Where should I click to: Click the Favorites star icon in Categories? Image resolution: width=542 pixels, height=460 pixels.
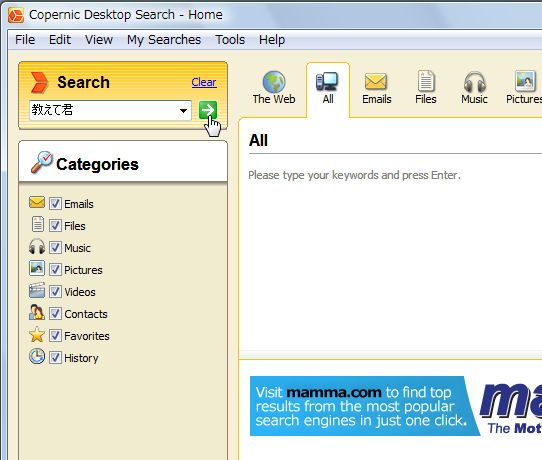tap(37, 335)
